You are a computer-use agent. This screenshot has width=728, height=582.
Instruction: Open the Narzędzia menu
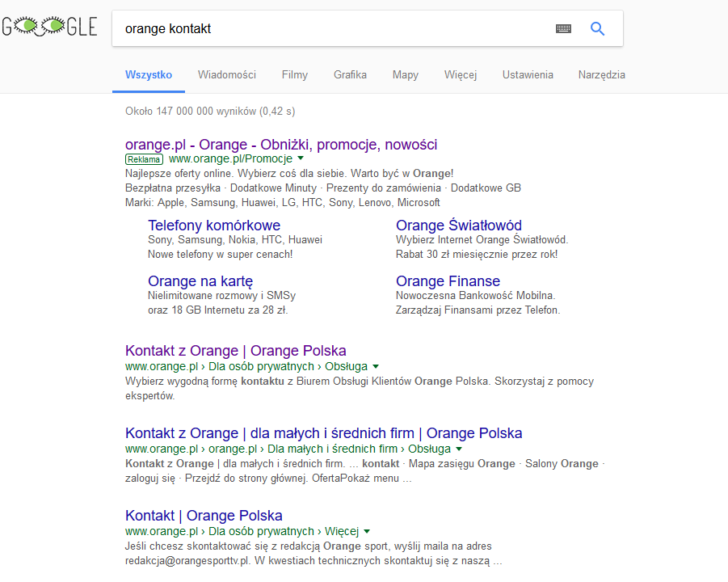601,74
